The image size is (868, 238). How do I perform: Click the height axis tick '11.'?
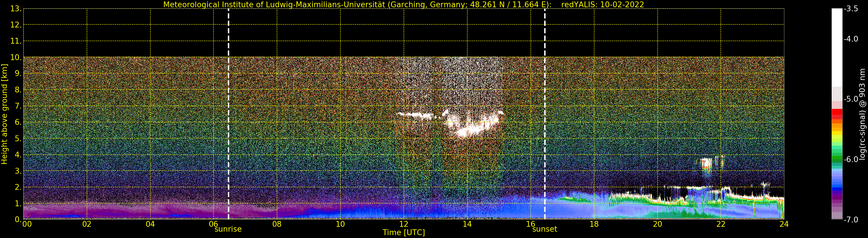pyautogui.click(x=16, y=41)
